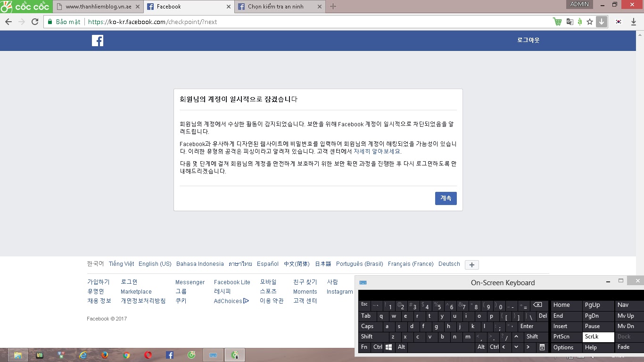Click the context menu key on On-Screen Keyboard

542,347
